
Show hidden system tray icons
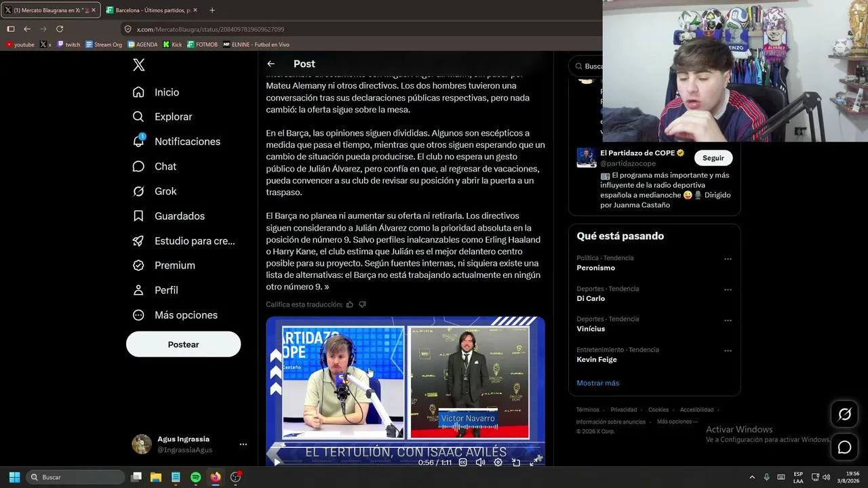click(751, 477)
